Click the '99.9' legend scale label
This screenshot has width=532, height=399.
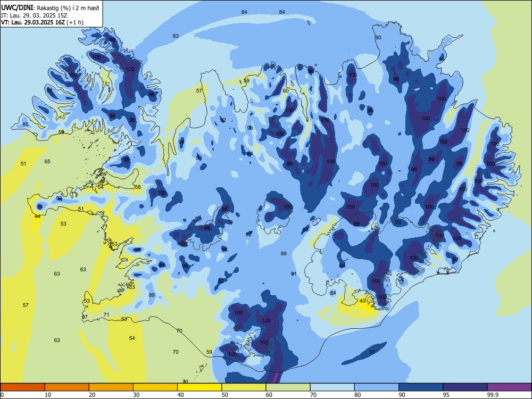coord(492,395)
